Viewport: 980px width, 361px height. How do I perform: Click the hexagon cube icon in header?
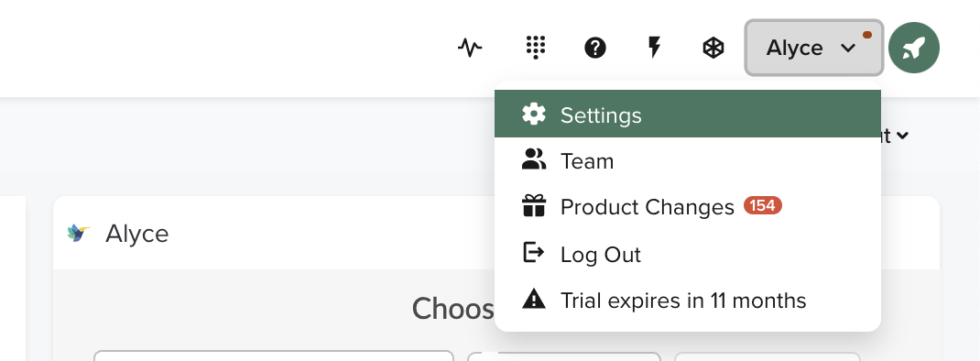click(713, 48)
